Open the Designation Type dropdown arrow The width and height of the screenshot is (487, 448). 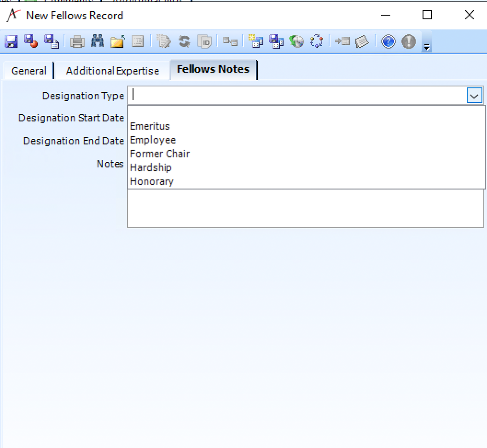click(475, 96)
